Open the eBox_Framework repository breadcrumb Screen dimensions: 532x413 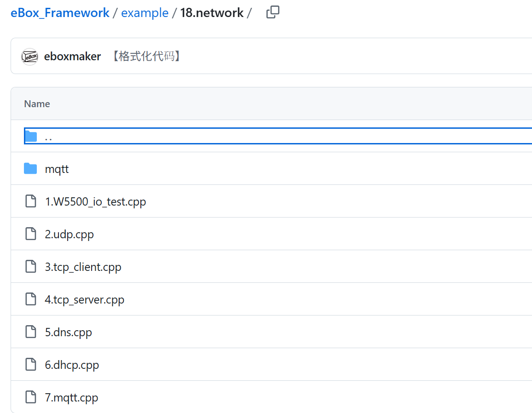click(60, 13)
